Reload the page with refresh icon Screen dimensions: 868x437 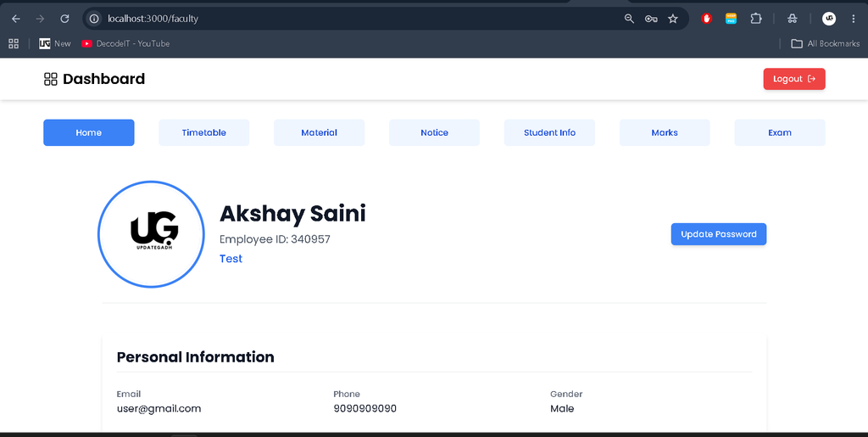(64, 19)
